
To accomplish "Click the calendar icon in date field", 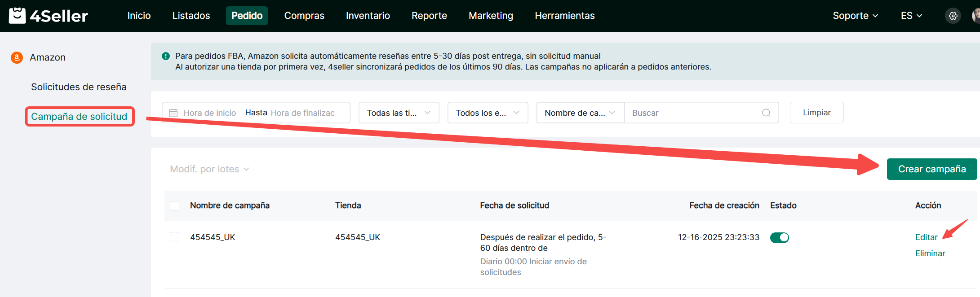I will (173, 113).
